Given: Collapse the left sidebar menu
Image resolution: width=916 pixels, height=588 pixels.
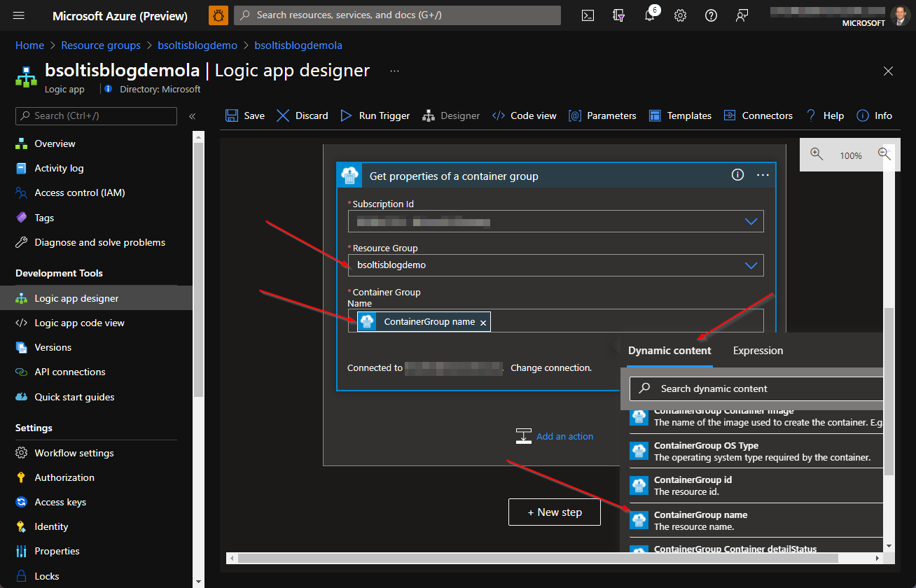Looking at the screenshot, I should pos(193,116).
